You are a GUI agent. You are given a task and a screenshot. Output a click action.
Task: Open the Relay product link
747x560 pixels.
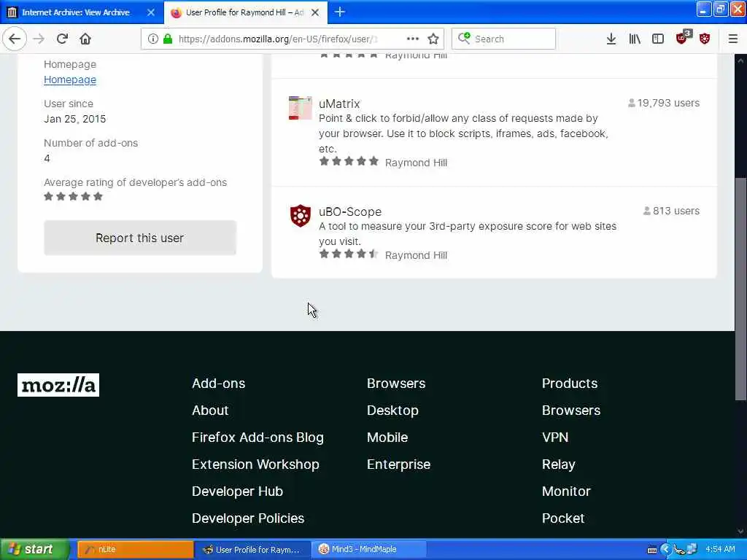[558, 464]
